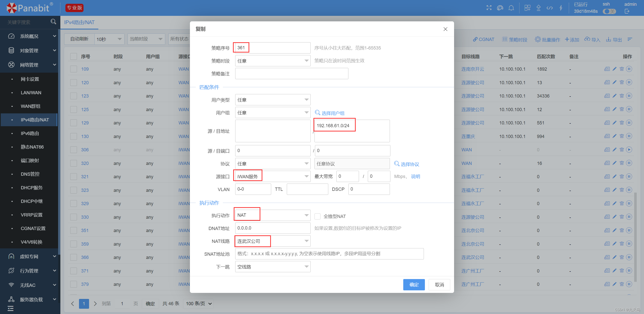Click edit pencil icon for rule 123
The width and height of the screenshot is (644, 314).
coord(614,96)
